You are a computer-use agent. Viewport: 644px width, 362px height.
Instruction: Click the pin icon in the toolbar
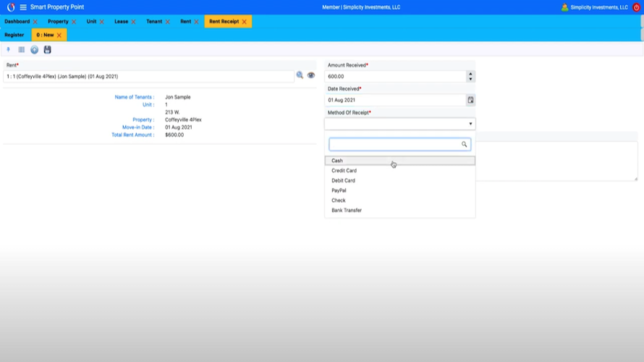click(x=8, y=50)
